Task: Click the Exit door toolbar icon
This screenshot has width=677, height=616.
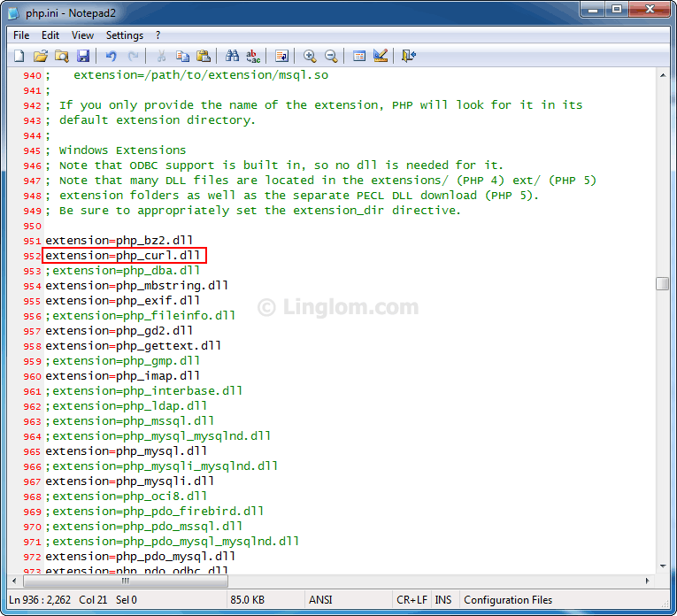Action: click(x=409, y=56)
